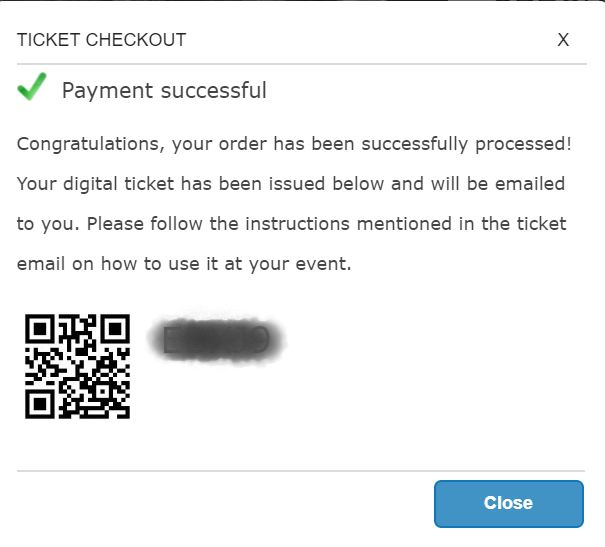The width and height of the screenshot is (605, 547).
Task: Click the green payment checkmark icon
Action: [x=32, y=86]
